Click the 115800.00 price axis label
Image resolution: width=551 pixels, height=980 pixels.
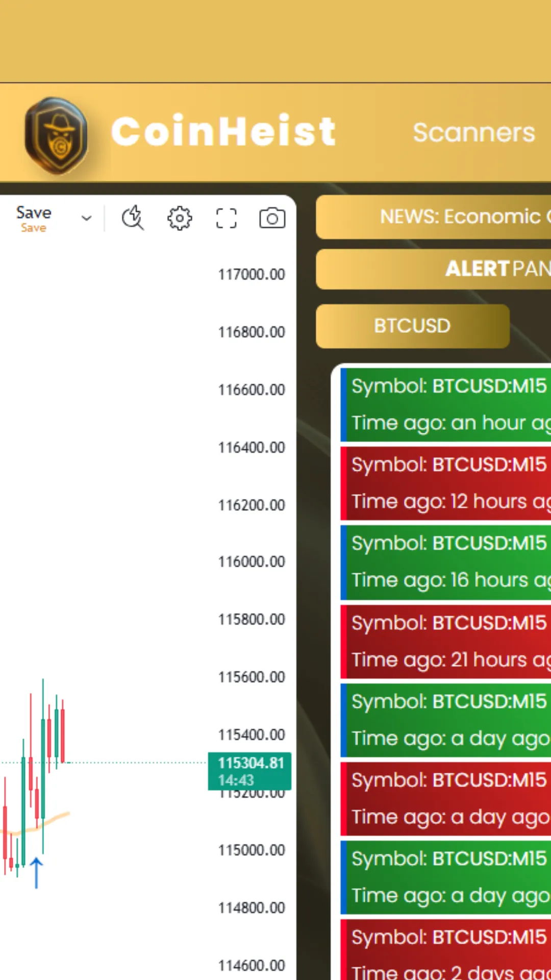[252, 620]
